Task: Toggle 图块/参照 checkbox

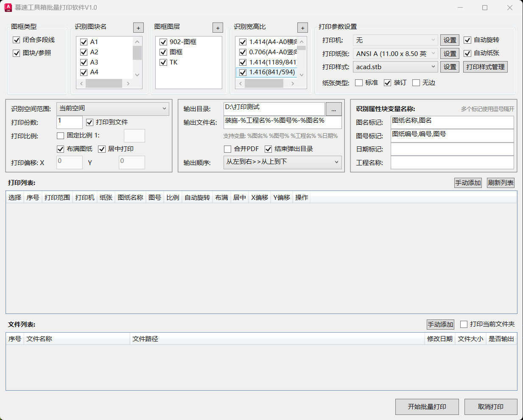Action: tap(17, 53)
